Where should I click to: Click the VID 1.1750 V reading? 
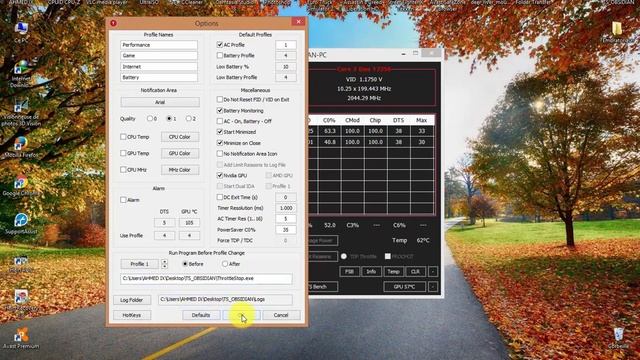click(364, 79)
